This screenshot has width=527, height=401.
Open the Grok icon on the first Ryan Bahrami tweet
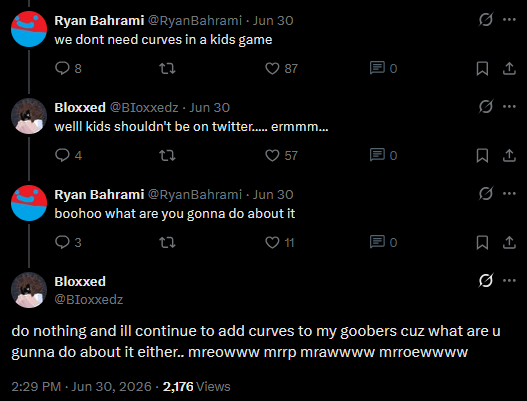click(x=486, y=19)
